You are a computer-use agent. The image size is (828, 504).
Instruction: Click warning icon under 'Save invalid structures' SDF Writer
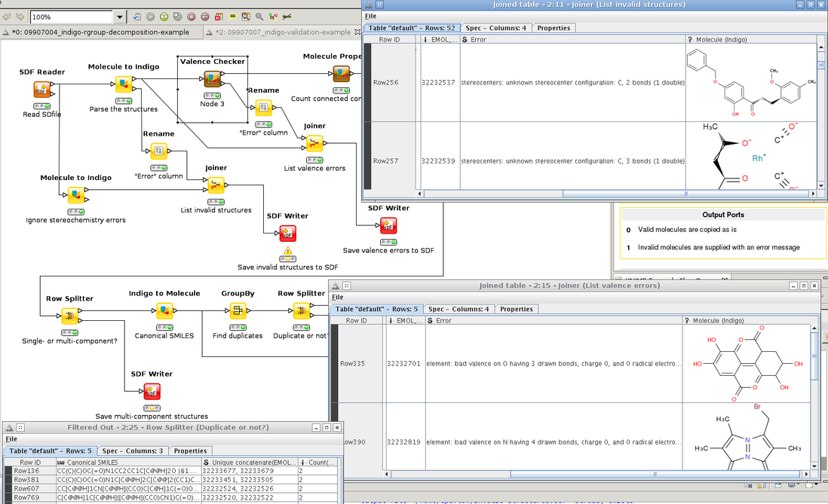[287, 251]
